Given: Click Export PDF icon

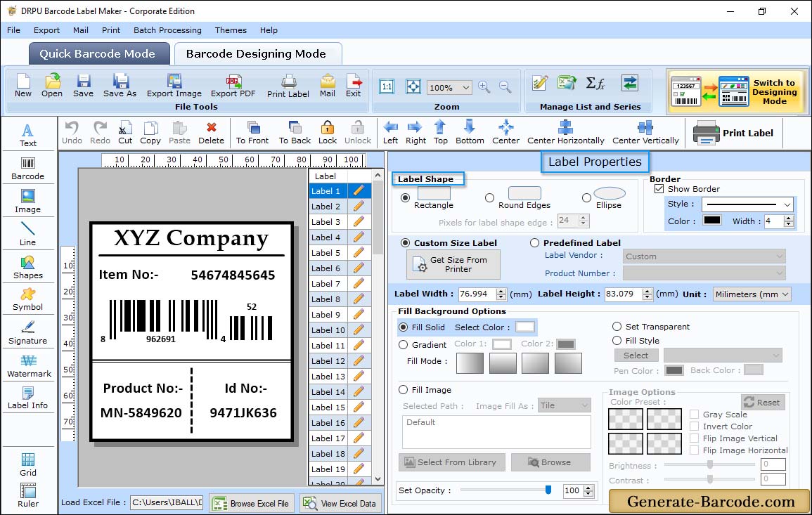Looking at the screenshot, I should click(x=233, y=86).
